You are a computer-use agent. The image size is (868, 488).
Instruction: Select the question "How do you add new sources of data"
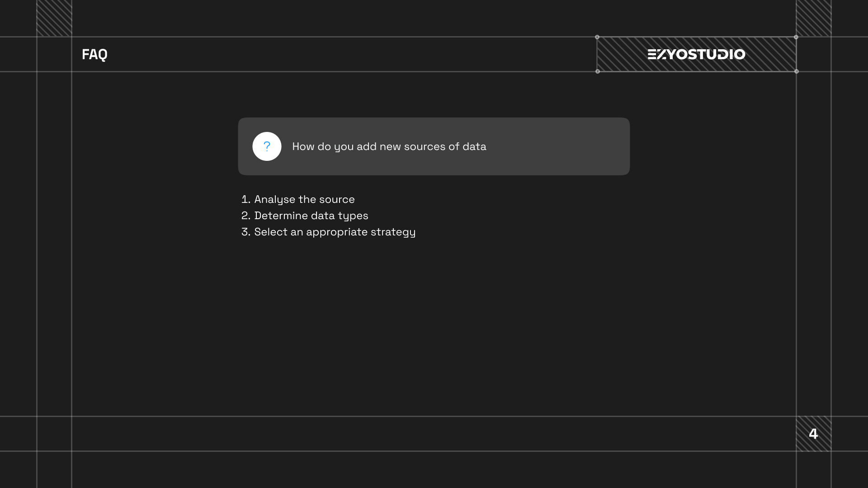pos(389,146)
